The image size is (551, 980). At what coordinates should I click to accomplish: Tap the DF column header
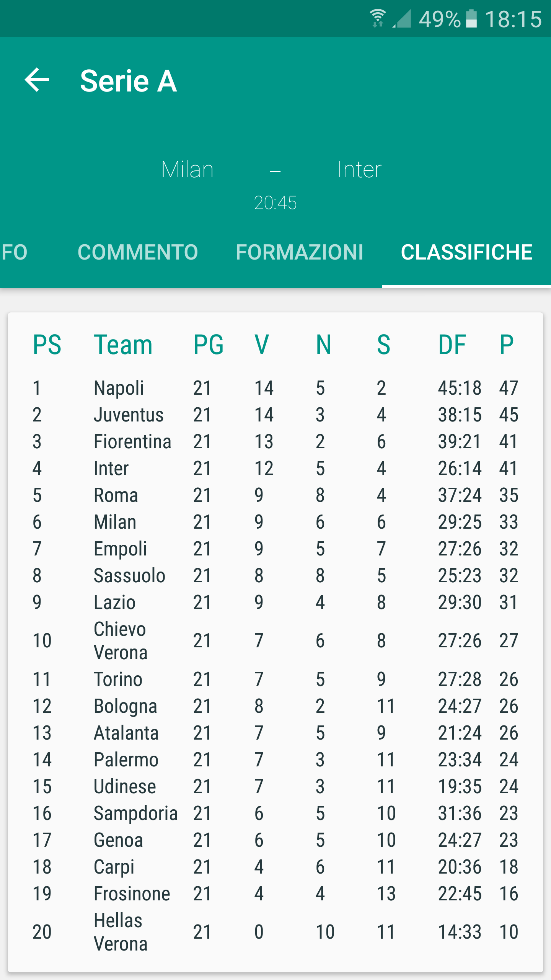click(452, 345)
